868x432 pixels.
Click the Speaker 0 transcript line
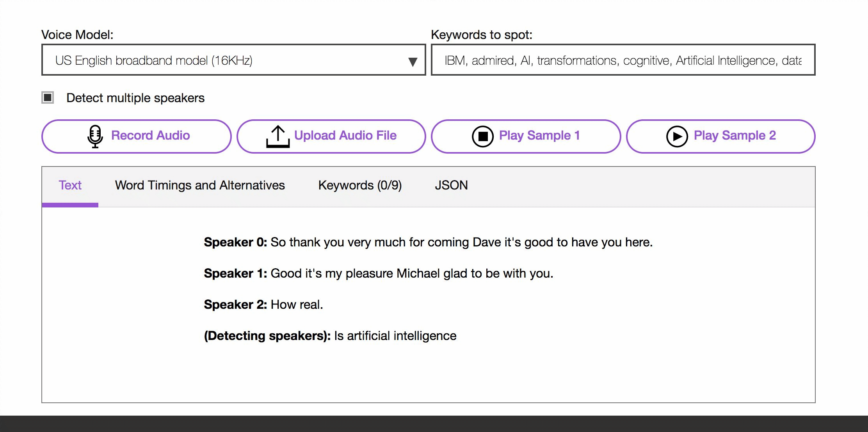428,242
